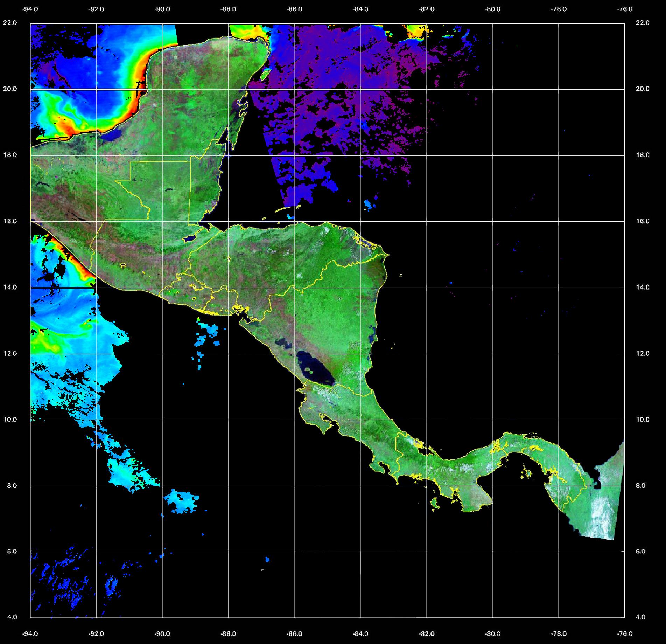Screen dimensions: 666x644
Task: Select Lake Managua northwest of Lake Nicaragua
Action: 283,344
